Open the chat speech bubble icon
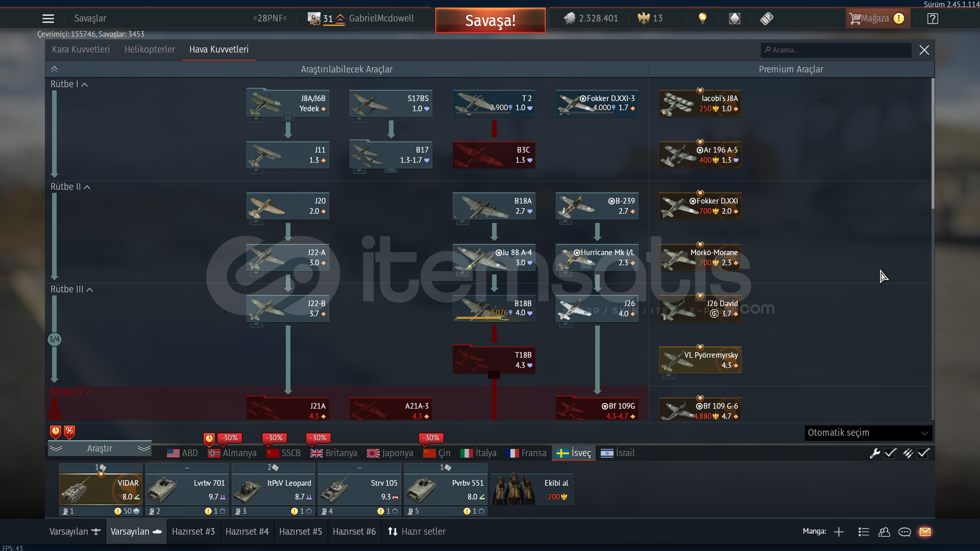The image size is (980, 551). click(x=904, y=532)
